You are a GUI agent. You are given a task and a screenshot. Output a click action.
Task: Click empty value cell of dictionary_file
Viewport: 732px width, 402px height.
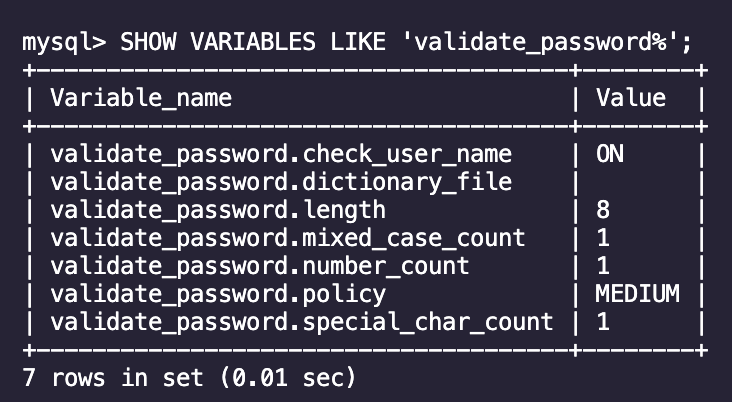[638, 182]
